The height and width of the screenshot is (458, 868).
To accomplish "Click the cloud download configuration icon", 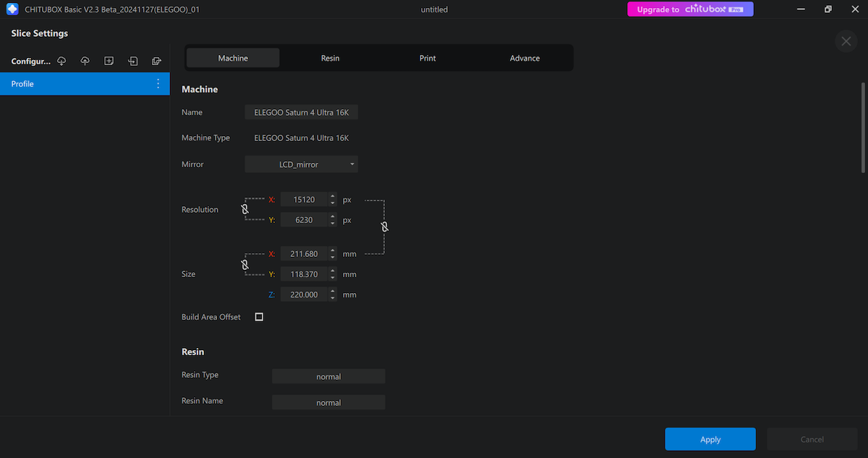I will click(x=61, y=61).
